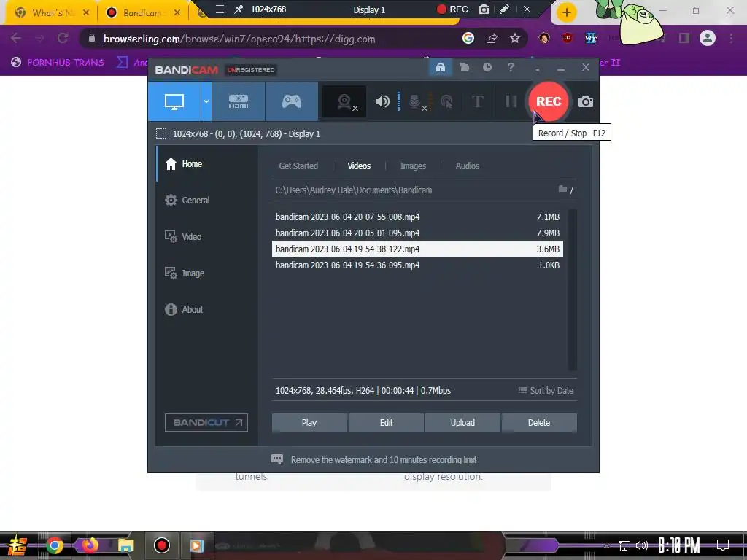747x560 pixels.
Task: Click the pin icon on recording bar
Action: (239, 9)
